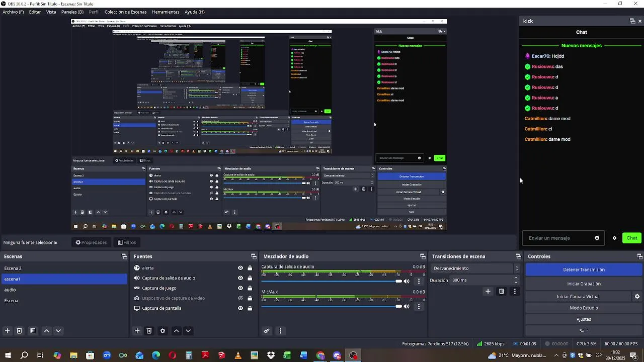Screen dimensions: 644x362
Task: Undock the Fuentes panel
Action: [254, 256]
